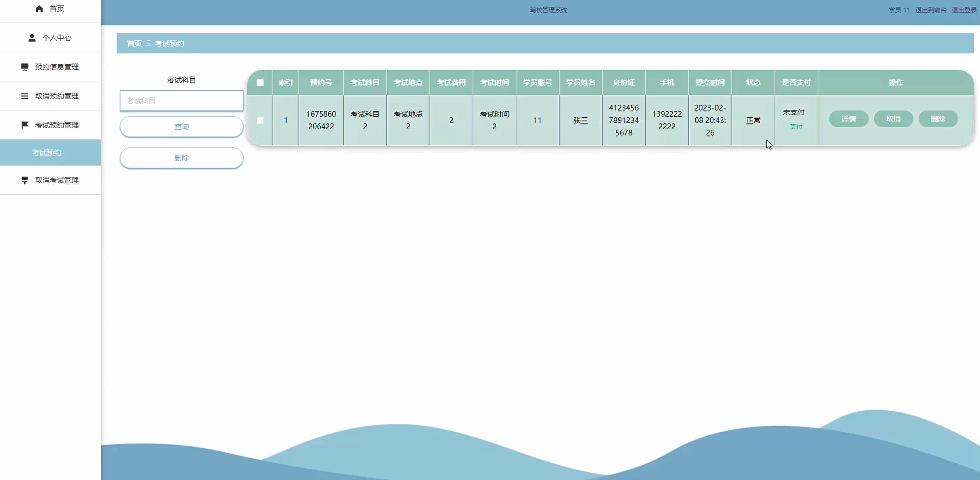Click the list icon beside 取消预约管理
The width and height of the screenshot is (980, 480).
(25, 96)
